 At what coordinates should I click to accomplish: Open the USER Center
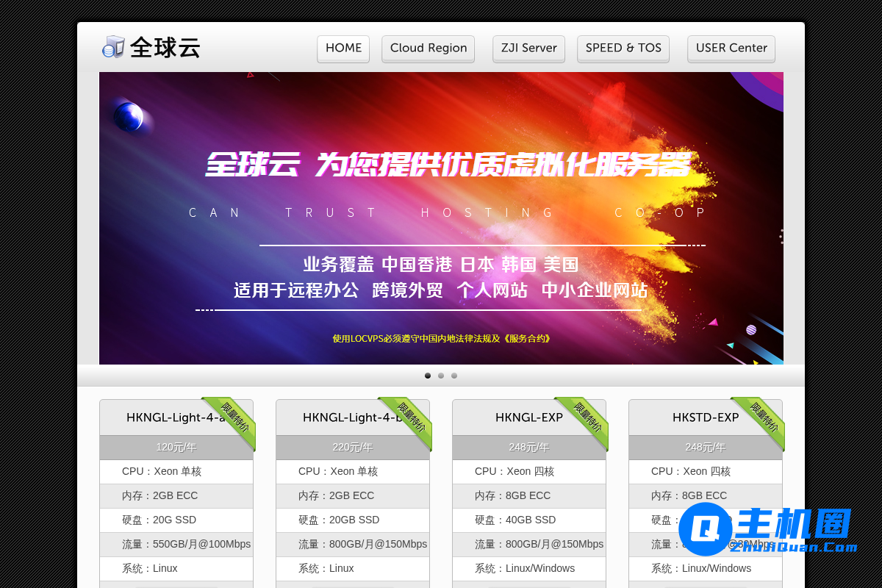point(731,49)
